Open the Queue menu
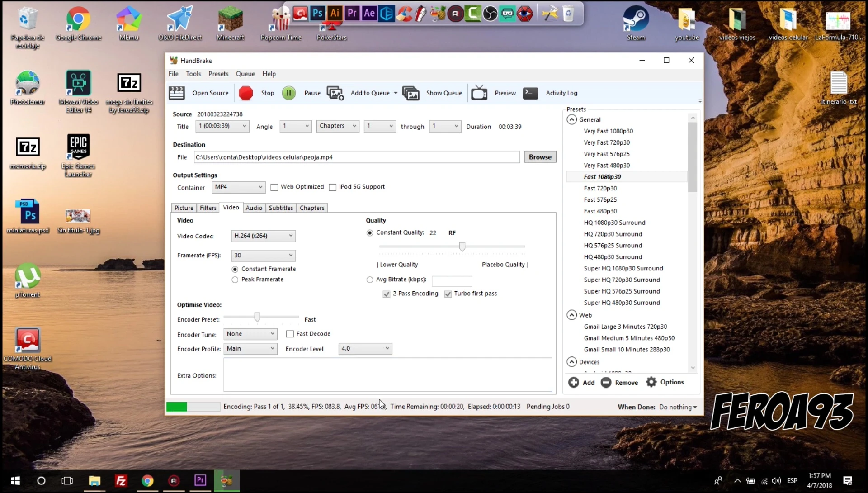868x493 pixels. [245, 74]
